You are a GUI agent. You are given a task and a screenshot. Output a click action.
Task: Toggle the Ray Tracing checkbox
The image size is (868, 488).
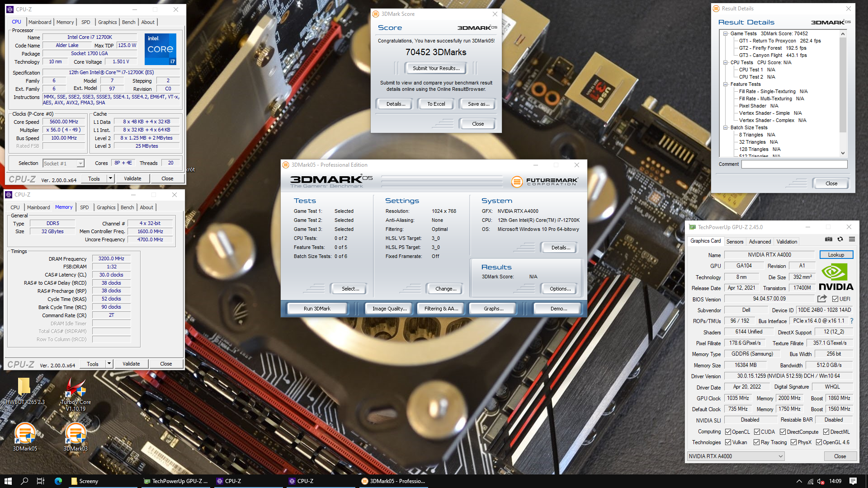point(756,442)
